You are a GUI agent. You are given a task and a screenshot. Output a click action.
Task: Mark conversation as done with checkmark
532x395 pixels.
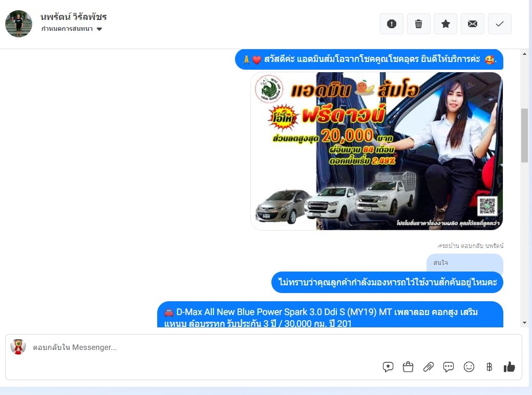[499, 24]
